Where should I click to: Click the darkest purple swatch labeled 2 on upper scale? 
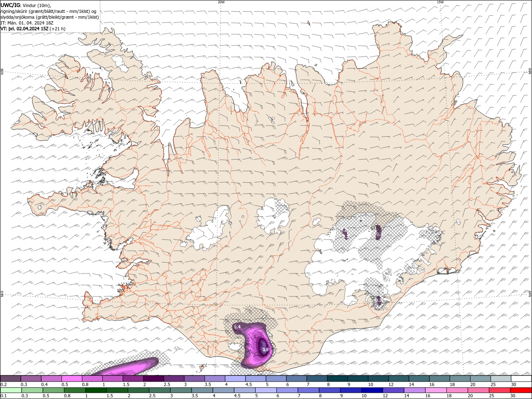click(153, 379)
